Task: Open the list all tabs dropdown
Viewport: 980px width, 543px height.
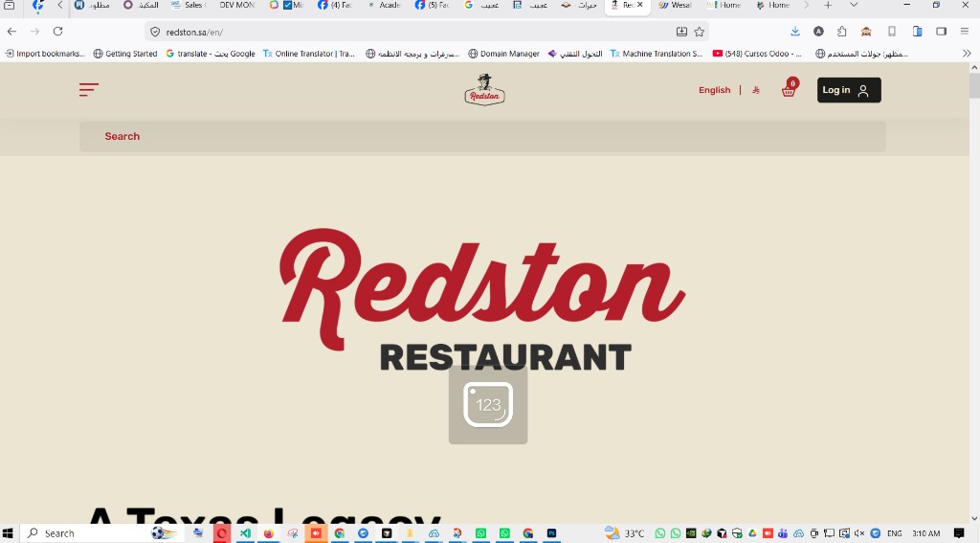Action: point(854,5)
